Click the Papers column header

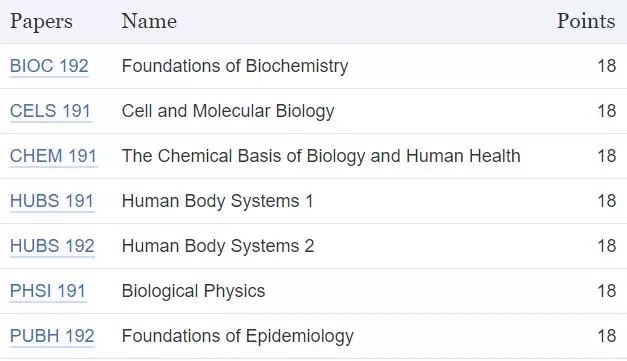coord(41,21)
